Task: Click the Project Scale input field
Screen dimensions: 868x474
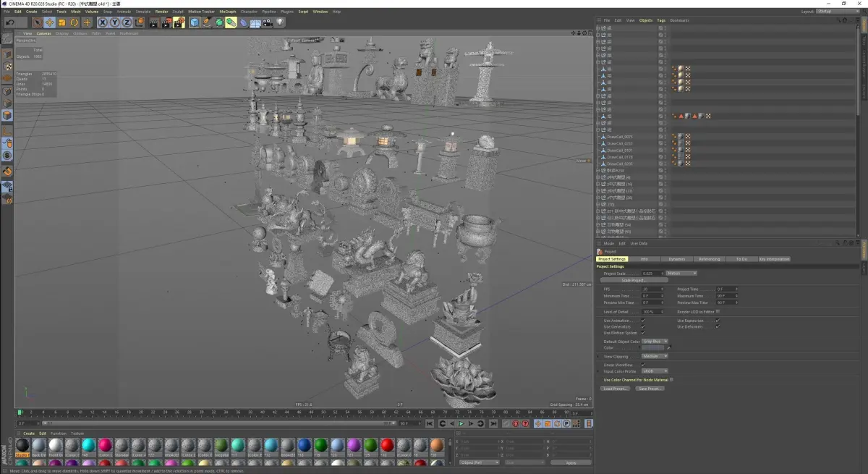Action: [651, 274]
